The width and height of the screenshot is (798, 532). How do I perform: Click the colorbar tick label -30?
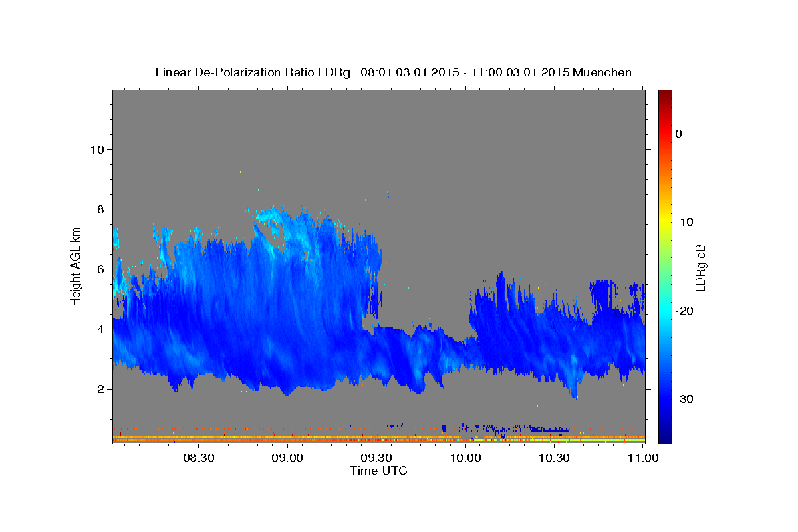click(685, 399)
